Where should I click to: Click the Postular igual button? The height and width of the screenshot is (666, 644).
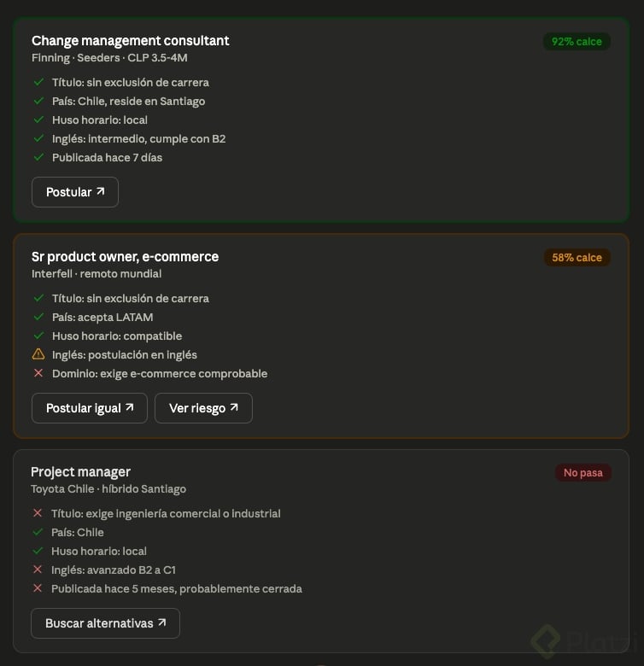90,408
